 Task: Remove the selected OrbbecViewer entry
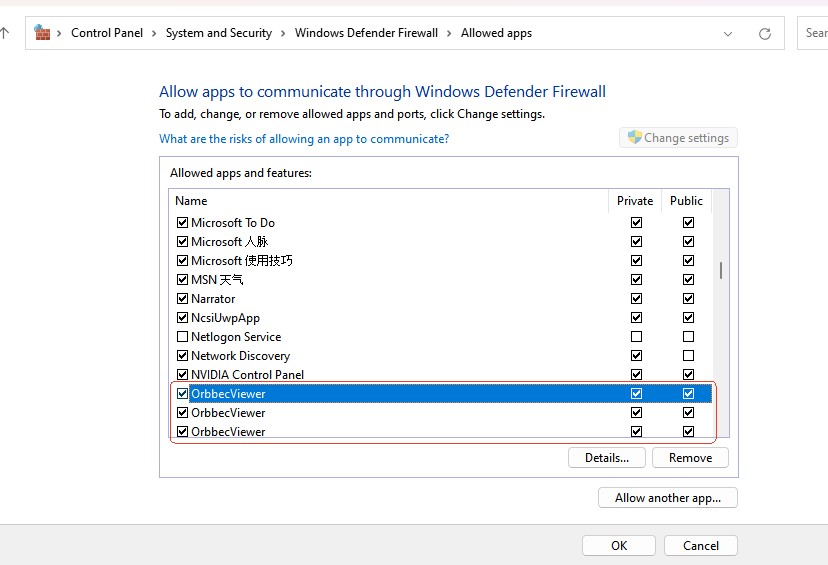[x=690, y=458]
